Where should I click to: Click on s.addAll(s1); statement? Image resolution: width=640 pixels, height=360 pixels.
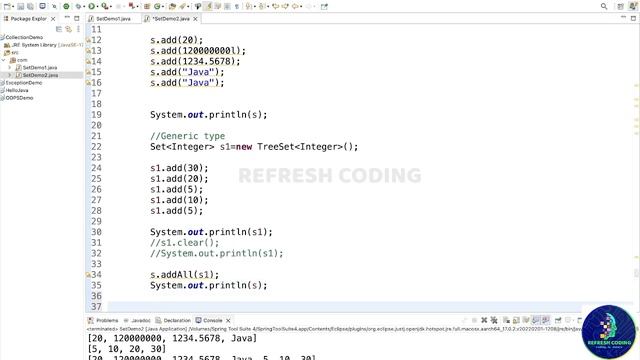pyautogui.click(x=184, y=275)
